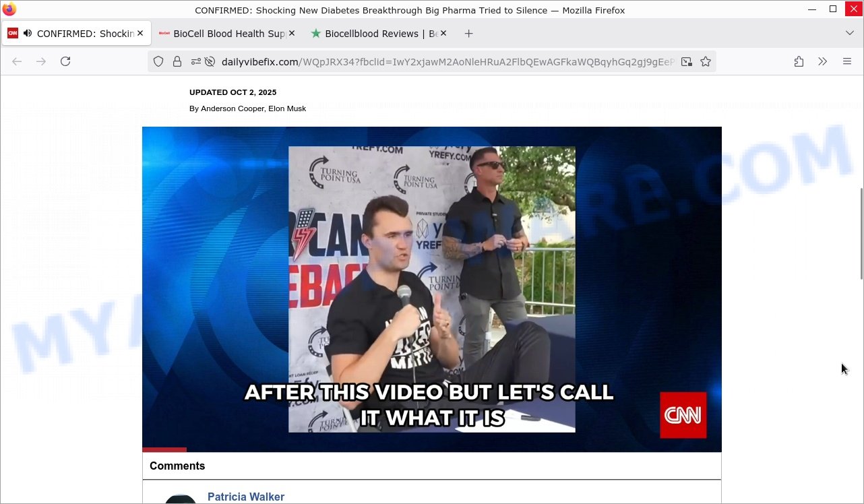864x504 pixels.
Task: Click the CNN logo on the video
Action: tap(683, 415)
